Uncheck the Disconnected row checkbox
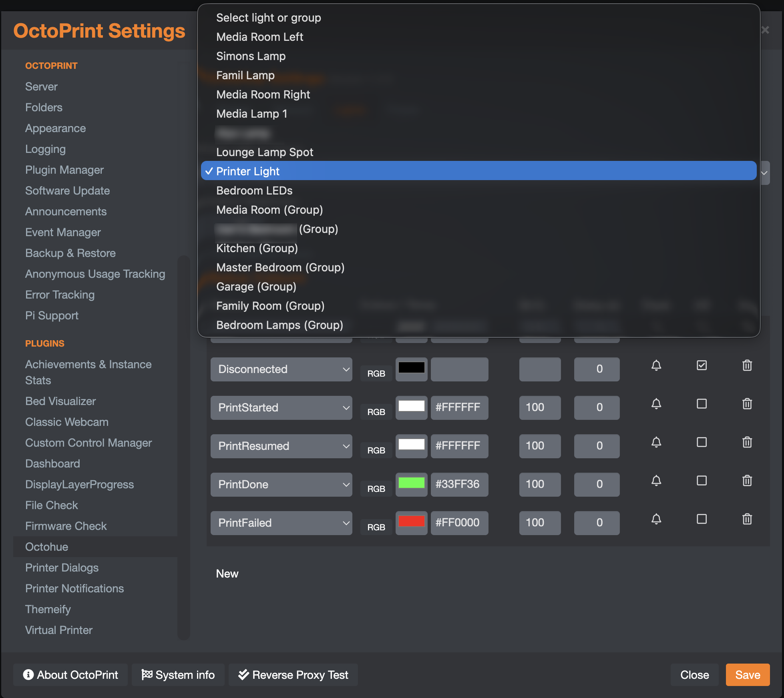784x698 pixels. (x=702, y=365)
